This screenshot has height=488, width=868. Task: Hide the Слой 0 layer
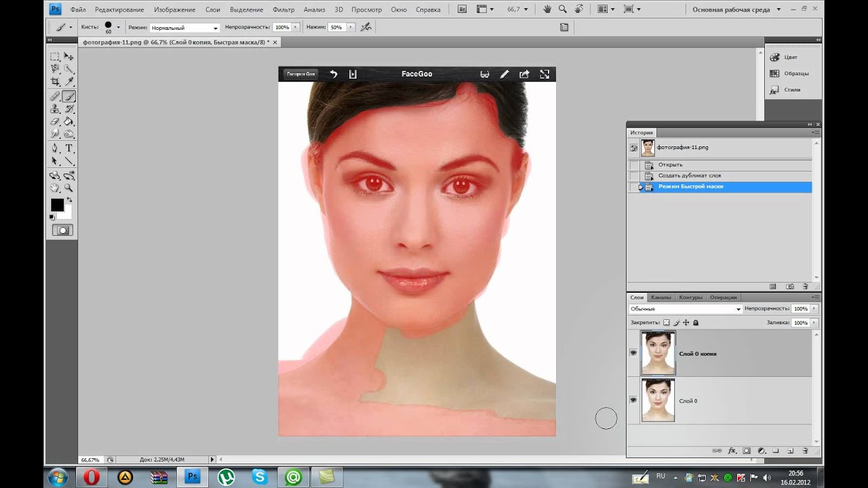[633, 400]
